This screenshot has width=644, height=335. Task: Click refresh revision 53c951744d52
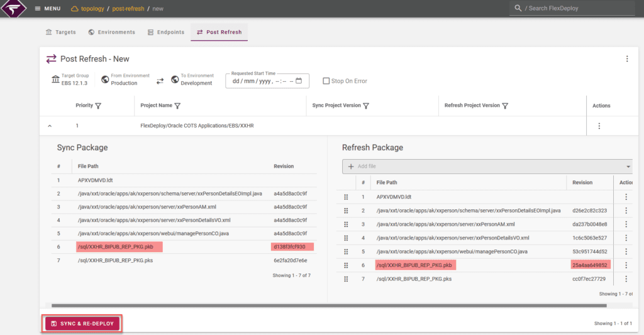pyautogui.click(x=590, y=251)
